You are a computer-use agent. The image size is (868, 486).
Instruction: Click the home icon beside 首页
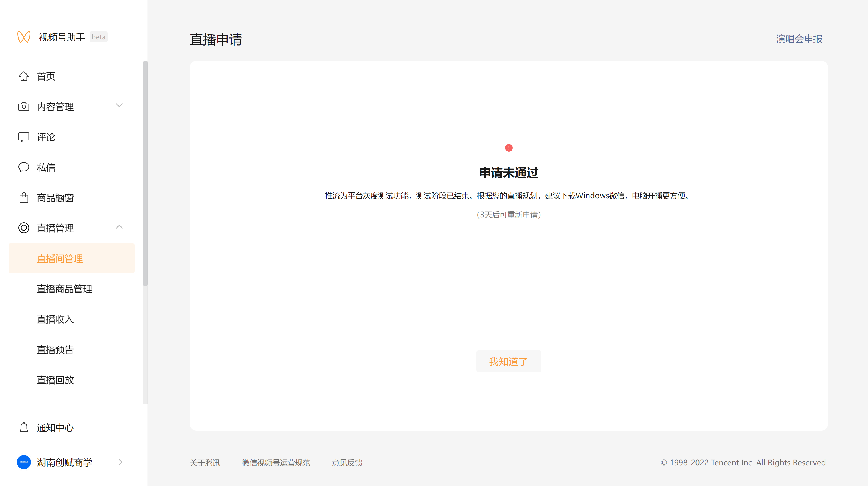[x=24, y=76]
